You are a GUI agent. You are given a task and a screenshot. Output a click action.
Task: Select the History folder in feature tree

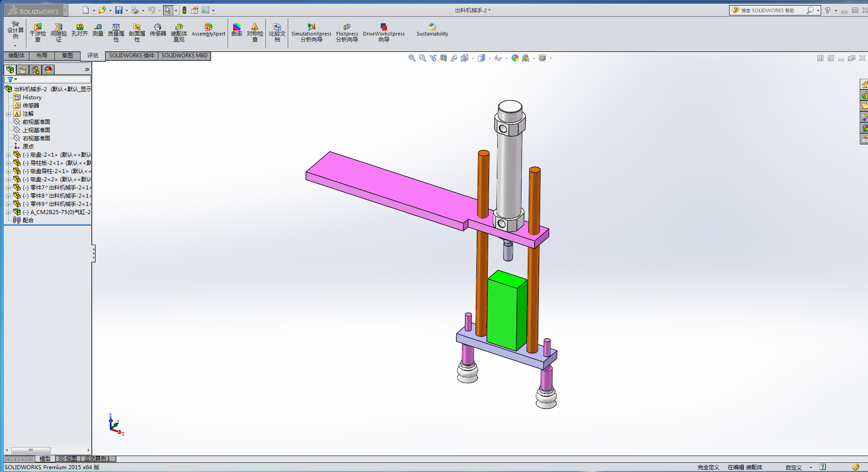point(32,97)
